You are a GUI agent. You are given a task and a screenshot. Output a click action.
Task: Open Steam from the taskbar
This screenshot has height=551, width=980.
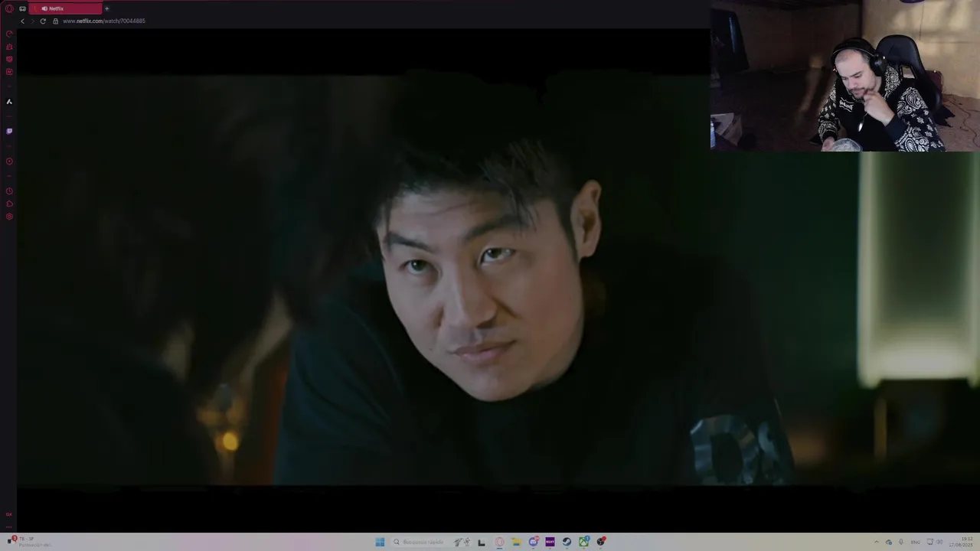click(x=567, y=542)
